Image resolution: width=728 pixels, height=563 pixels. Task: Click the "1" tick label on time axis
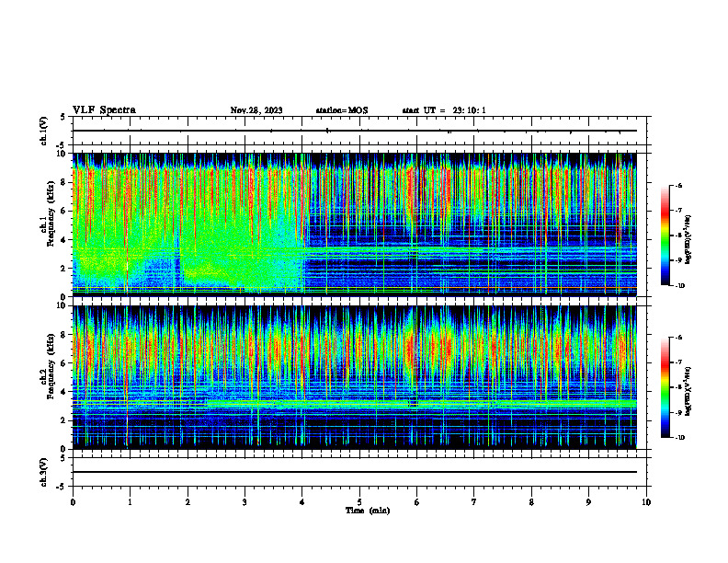(130, 502)
